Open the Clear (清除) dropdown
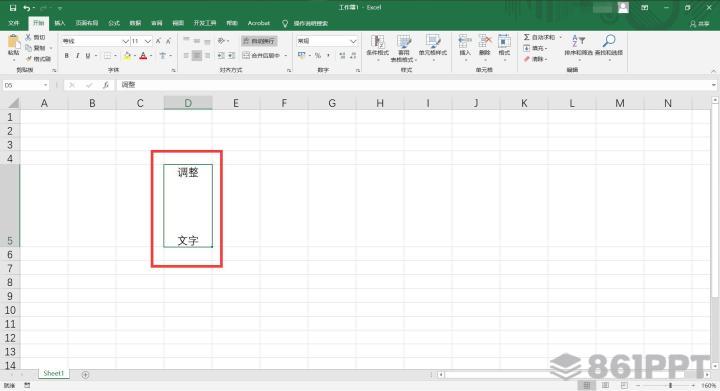This screenshot has width=720, height=391. click(535, 59)
